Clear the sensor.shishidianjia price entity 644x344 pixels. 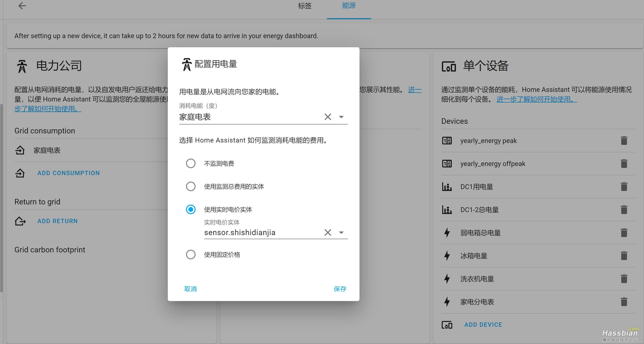[327, 232]
